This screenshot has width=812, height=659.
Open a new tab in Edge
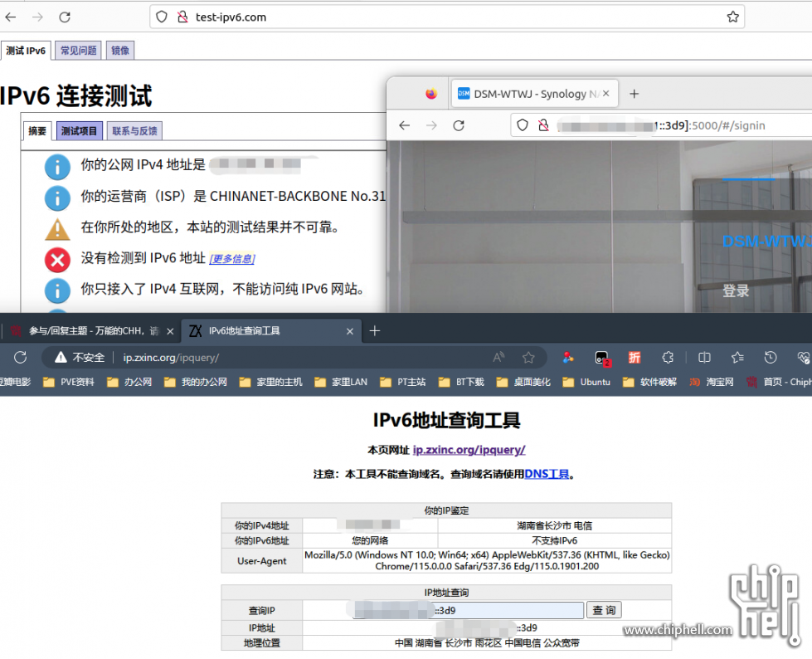[374, 330]
